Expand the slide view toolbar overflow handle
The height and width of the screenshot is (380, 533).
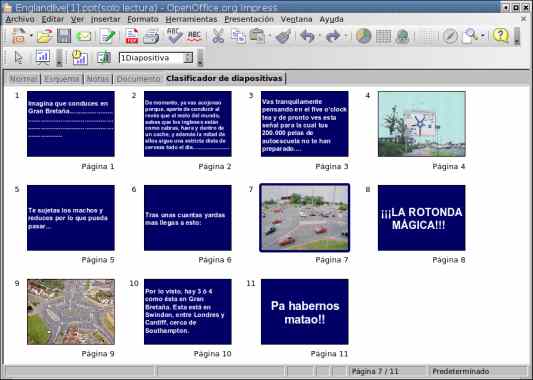[200, 58]
